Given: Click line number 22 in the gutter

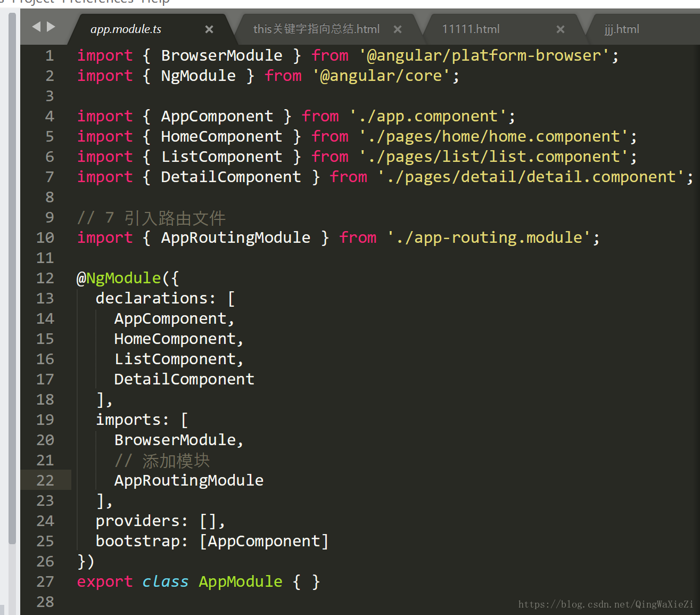Looking at the screenshot, I should (x=45, y=480).
